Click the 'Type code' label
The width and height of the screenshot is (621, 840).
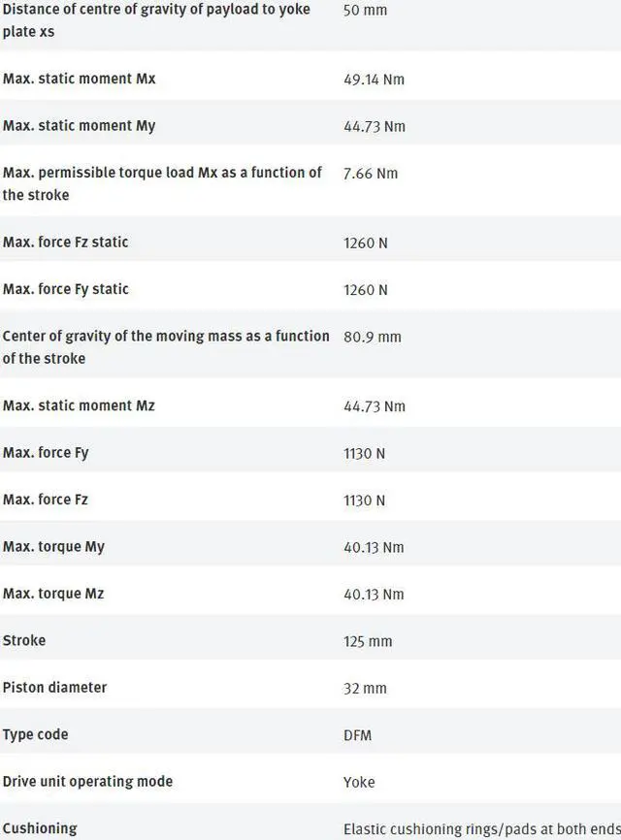pyautogui.click(x=36, y=735)
